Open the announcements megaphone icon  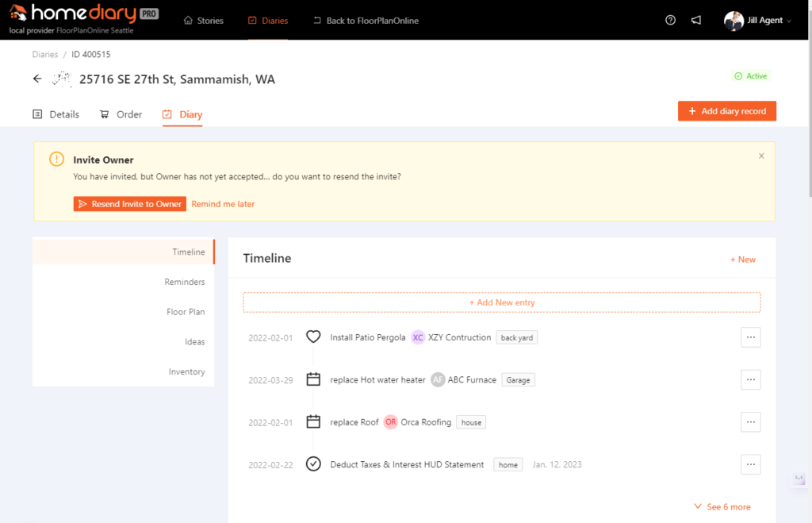tap(696, 21)
